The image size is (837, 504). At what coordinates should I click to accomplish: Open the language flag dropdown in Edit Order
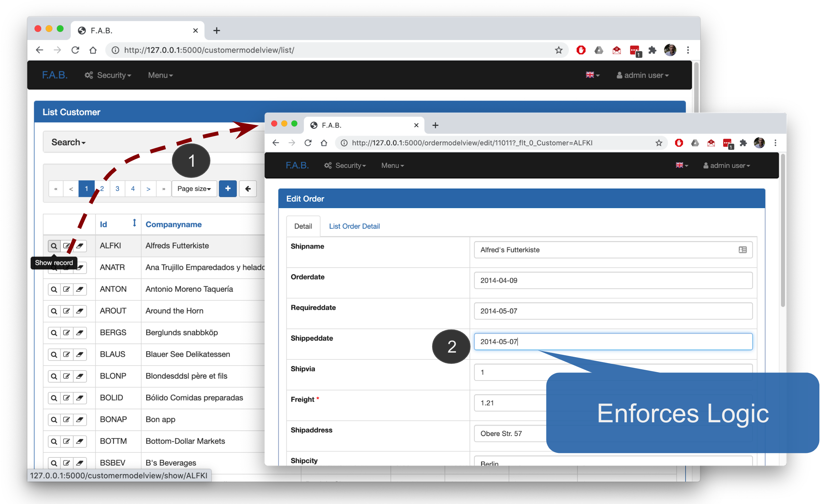(x=681, y=166)
